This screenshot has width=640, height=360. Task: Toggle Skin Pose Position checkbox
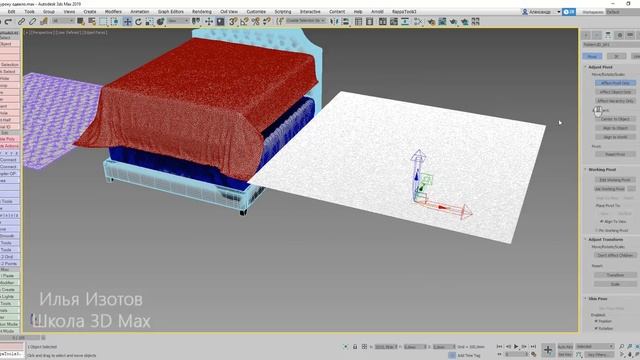(596, 321)
